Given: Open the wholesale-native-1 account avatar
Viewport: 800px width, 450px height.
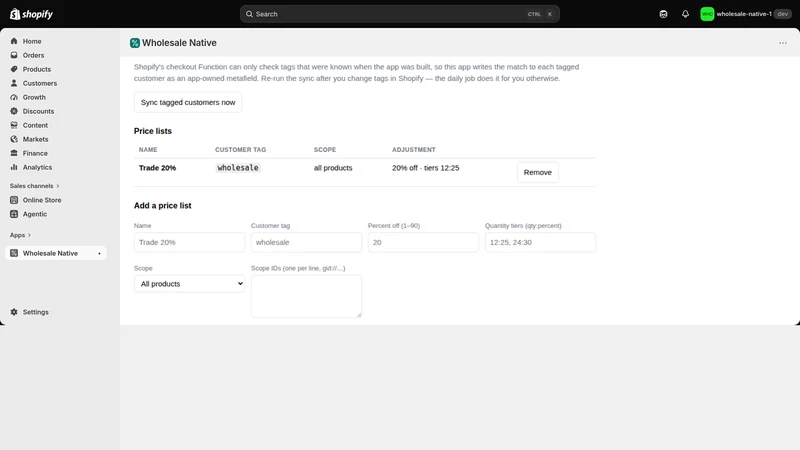Looking at the screenshot, I should coord(707,14).
